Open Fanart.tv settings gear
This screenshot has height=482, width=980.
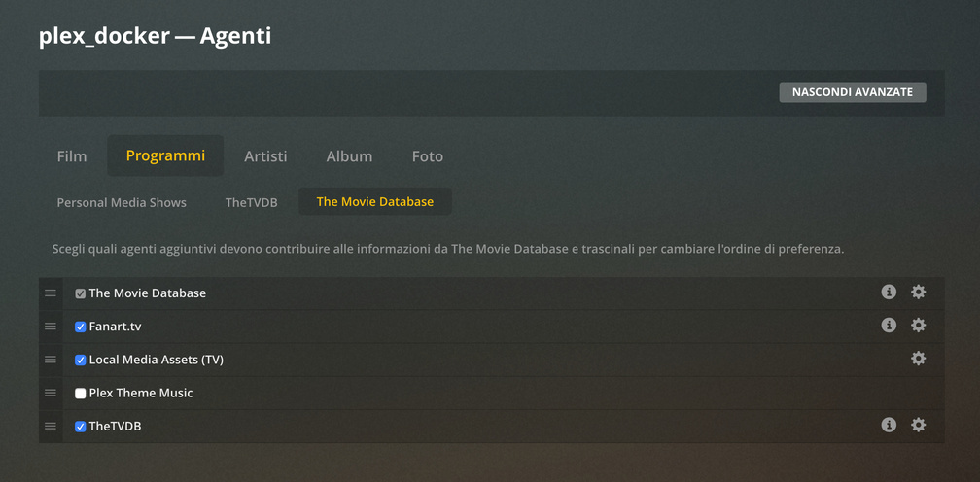pos(918,326)
